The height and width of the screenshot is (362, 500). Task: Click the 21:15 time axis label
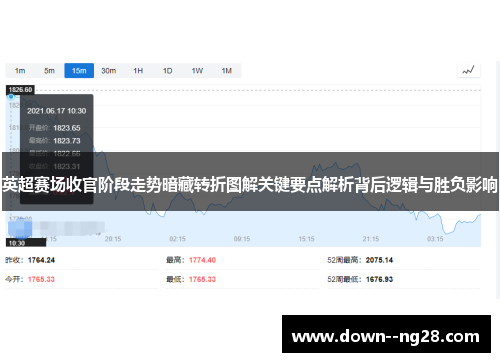tap(371, 239)
